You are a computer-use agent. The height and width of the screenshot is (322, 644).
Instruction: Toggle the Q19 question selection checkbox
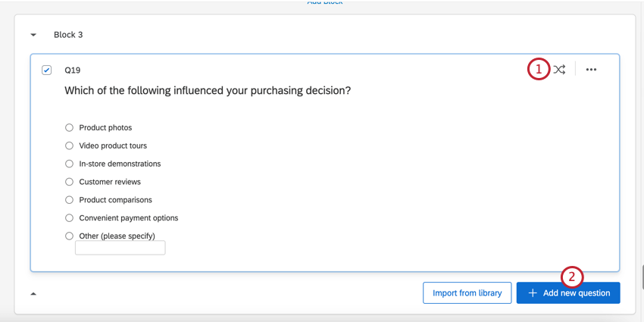[47, 70]
